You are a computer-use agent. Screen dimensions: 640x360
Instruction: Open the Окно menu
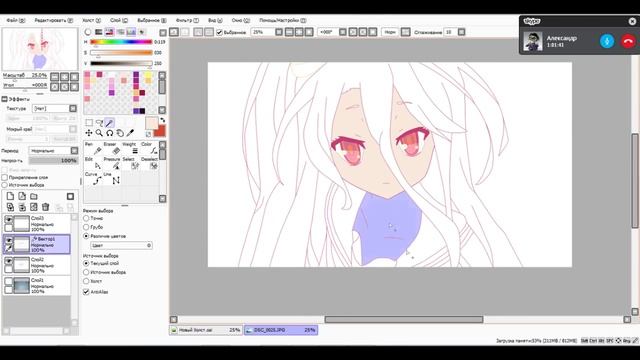click(240, 20)
